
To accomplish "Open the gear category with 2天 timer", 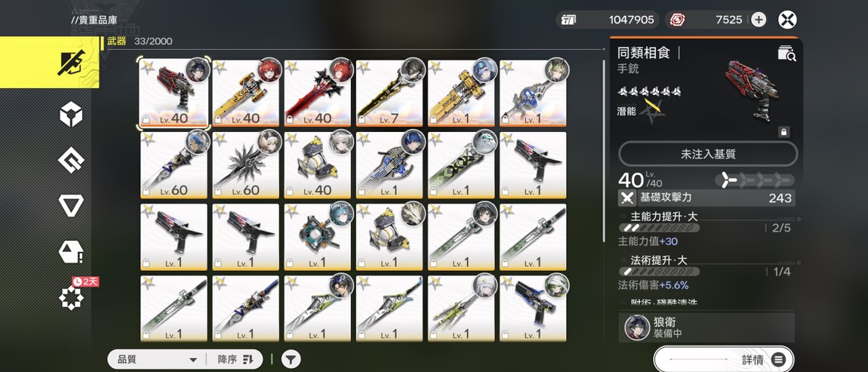I will 71,298.
